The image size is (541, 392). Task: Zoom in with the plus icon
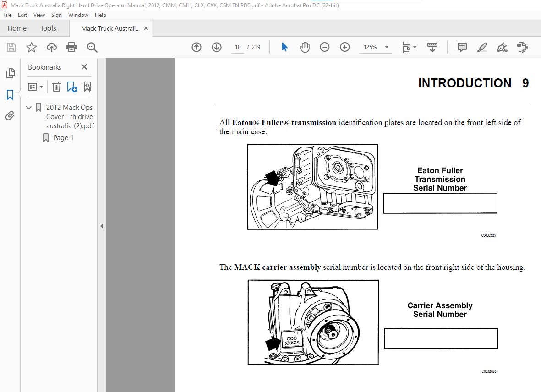point(344,47)
